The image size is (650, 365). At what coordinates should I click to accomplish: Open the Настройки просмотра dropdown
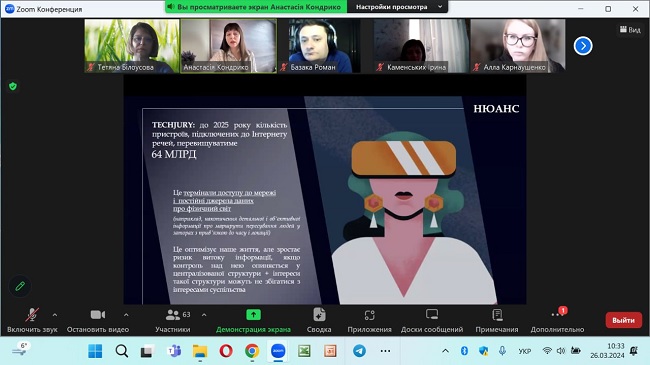pos(398,7)
